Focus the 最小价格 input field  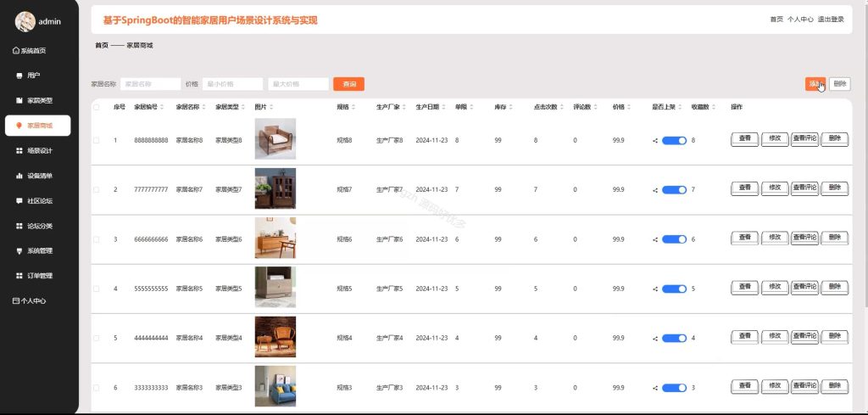pos(232,84)
